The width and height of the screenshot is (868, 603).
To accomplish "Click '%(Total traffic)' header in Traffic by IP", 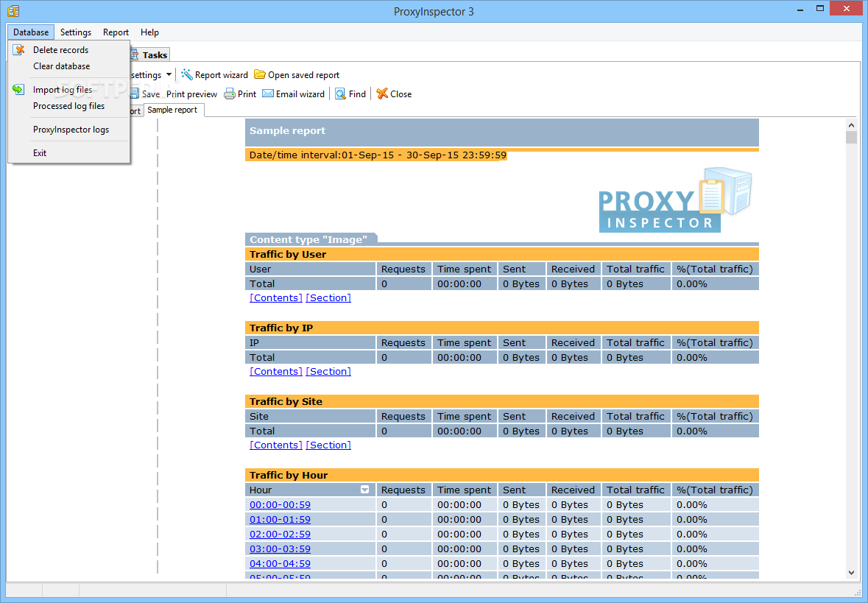I will 715,343.
